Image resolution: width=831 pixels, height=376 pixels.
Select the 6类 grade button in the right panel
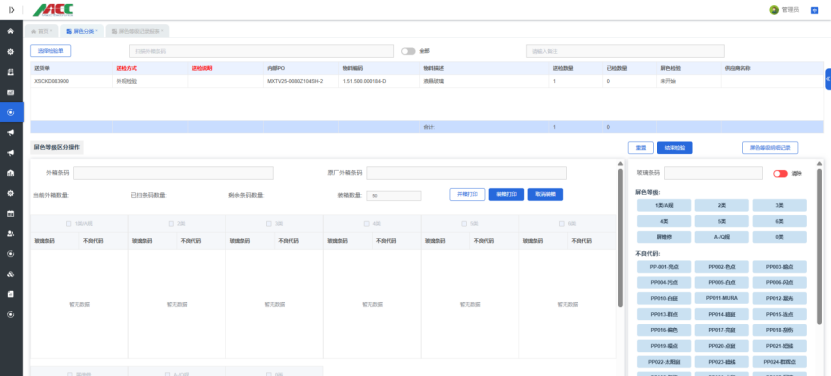tap(780, 221)
